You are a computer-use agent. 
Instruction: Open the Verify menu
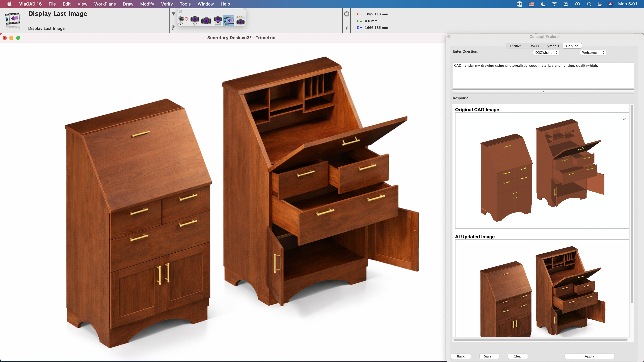coord(167,4)
